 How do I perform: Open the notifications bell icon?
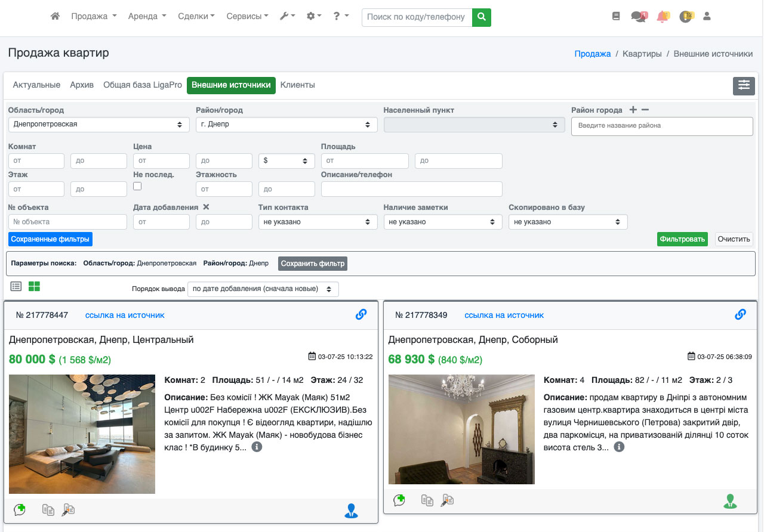tap(662, 17)
